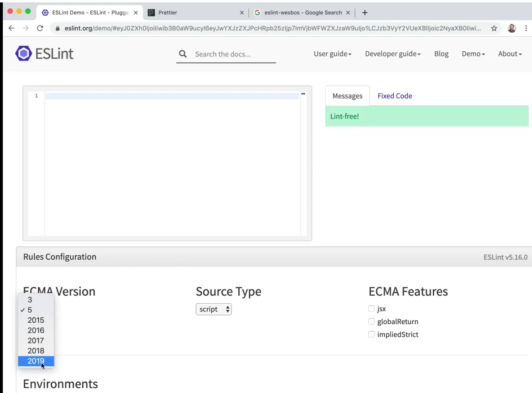Click the search magnifier icon

(183, 54)
